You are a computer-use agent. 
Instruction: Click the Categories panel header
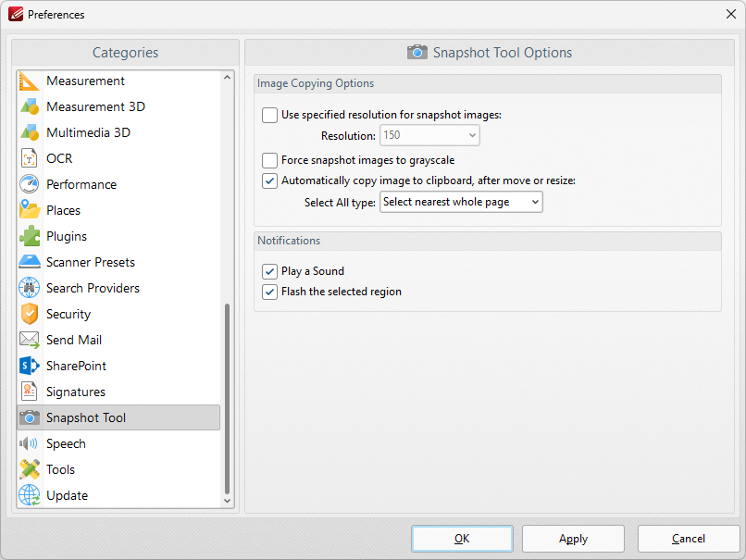click(125, 53)
